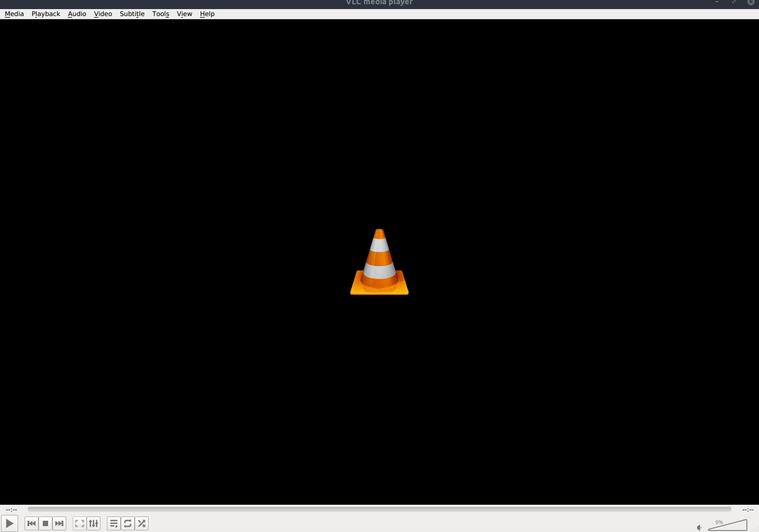Show the playlist via its toolbar icon
Viewport: 759px width, 532px height.
[x=114, y=523]
